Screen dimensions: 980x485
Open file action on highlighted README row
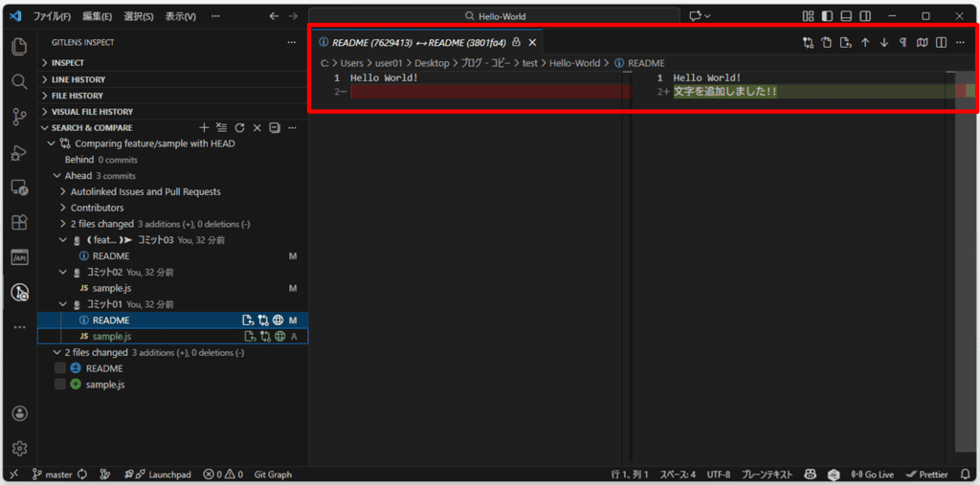(x=248, y=320)
